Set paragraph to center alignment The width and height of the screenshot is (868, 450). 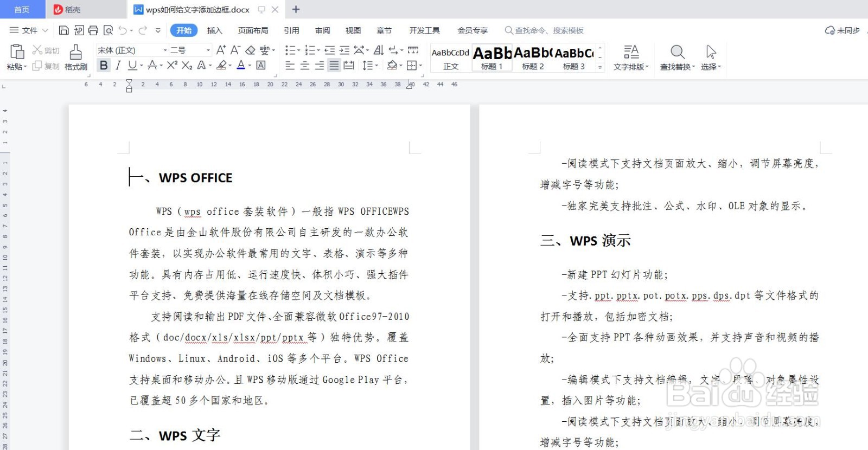[x=305, y=66]
